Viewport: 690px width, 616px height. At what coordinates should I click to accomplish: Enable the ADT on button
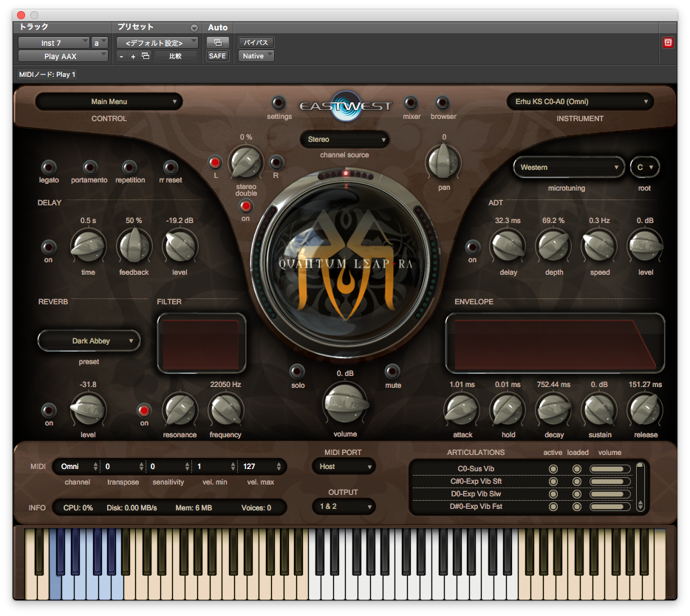coord(473,247)
